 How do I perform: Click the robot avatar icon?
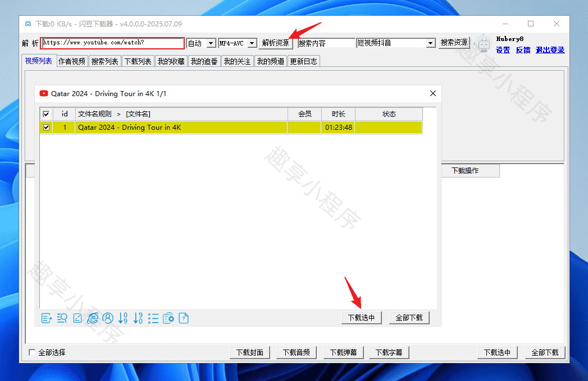pyautogui.click(x=484, y=44)
